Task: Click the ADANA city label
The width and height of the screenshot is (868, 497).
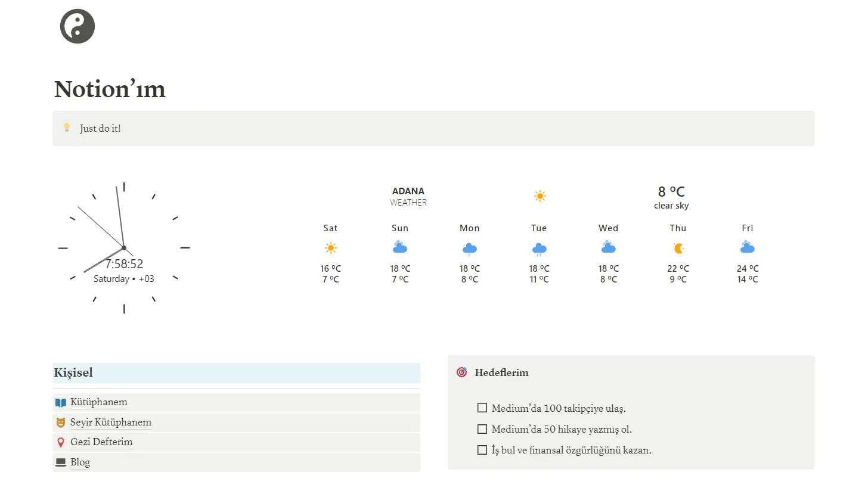Action: click(x=408, y=191)
